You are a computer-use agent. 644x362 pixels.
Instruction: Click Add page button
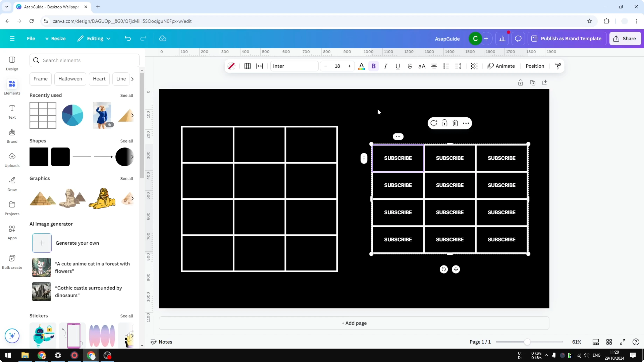tap(354, 323)
